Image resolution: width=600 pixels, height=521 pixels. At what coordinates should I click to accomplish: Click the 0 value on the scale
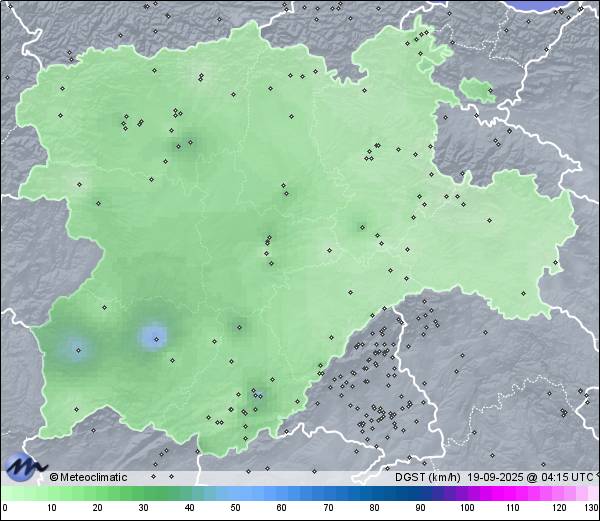click(x=5, y=508)
